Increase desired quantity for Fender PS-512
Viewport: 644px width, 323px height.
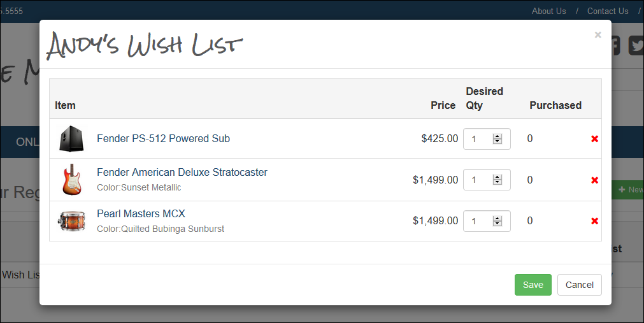[x=497, y=136]
